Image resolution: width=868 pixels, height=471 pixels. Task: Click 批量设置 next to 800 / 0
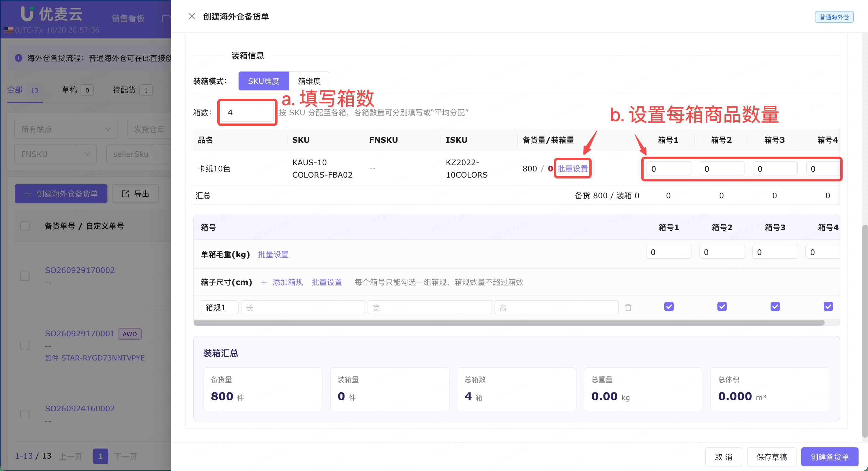[572, 169]
